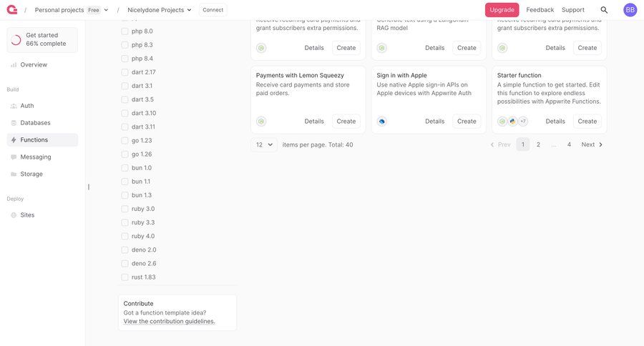This screenshot has height=346, width=644.
Task: Go to Auth in the sidebar
Action: click(42, 106)
